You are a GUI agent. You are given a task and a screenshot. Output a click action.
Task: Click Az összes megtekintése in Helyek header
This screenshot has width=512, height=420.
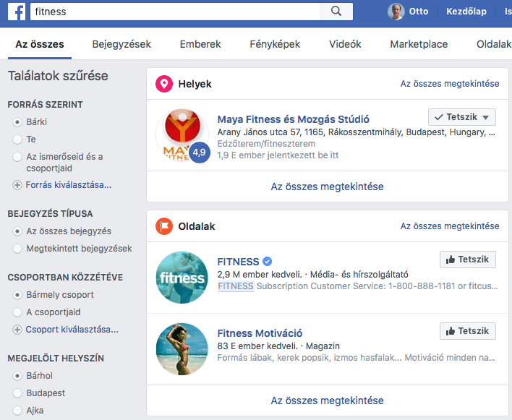450,84
